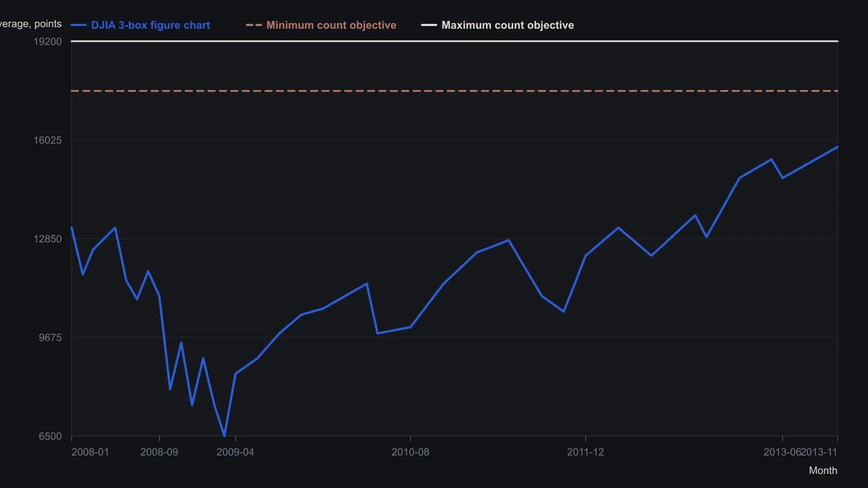Toggle the Minimum count objective legend entry
This screenshot has height=488, width=868.
click(x=321, y=25)
